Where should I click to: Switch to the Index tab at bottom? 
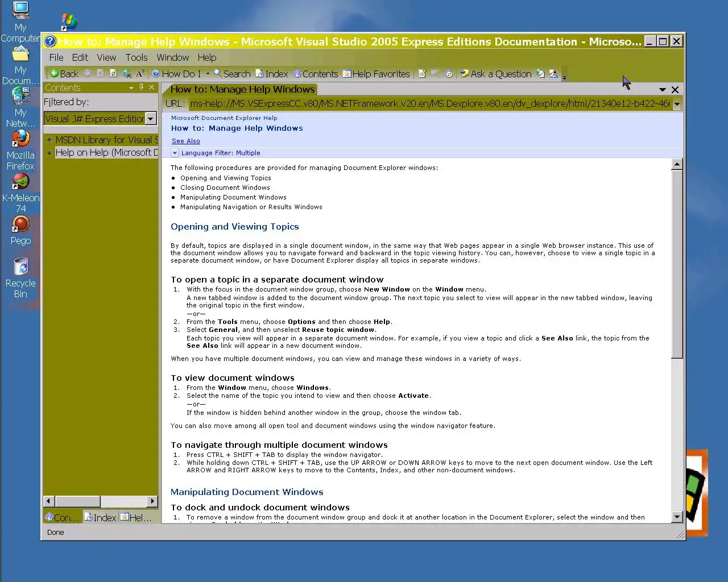(100, 517)
